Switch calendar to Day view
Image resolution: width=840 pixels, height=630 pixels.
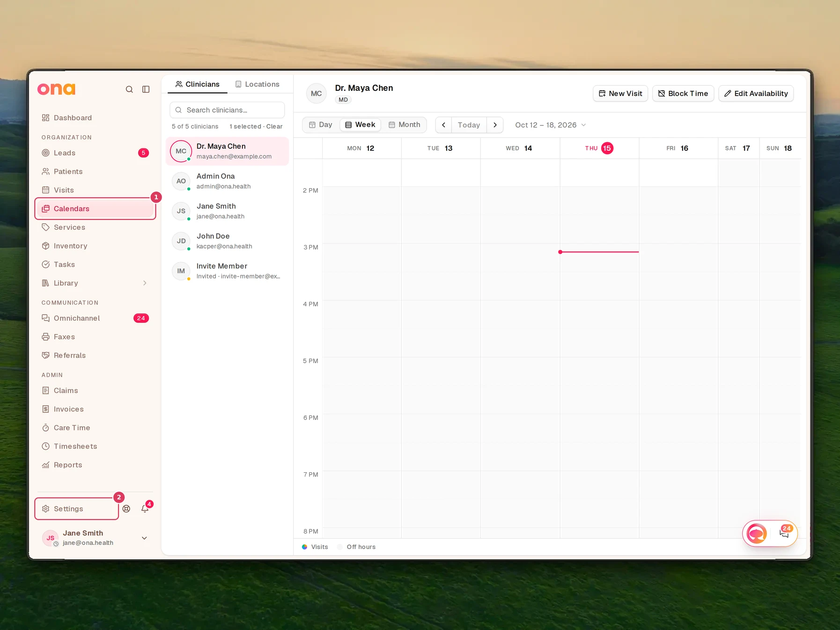click(321, 125)
